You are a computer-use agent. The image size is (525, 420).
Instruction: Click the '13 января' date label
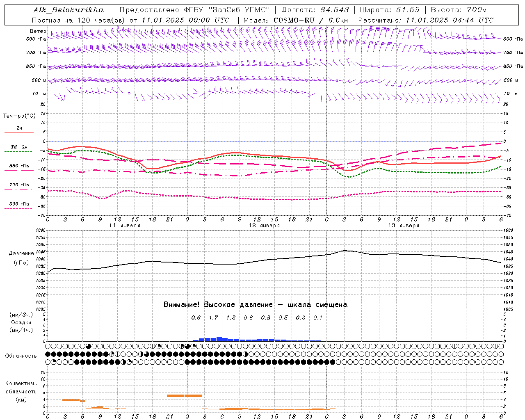404,226
